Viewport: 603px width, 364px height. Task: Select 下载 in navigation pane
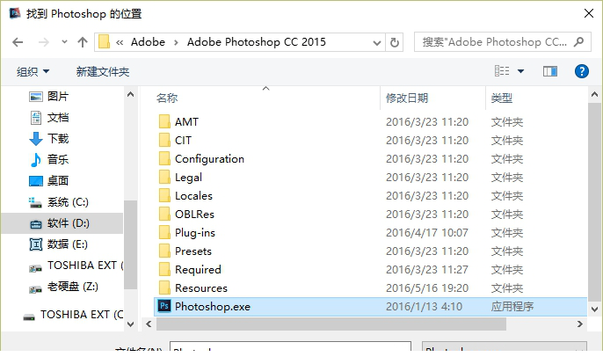point(58,139)
